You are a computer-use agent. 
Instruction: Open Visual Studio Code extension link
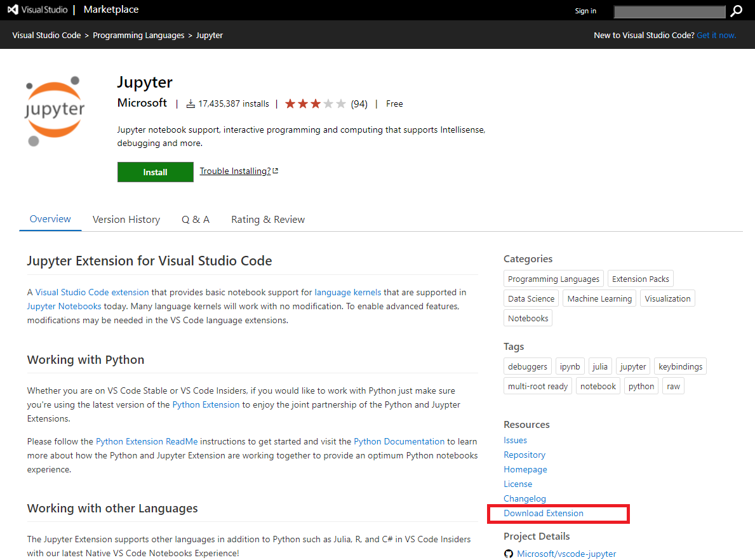pyautogui.click(x=92, y=292)
